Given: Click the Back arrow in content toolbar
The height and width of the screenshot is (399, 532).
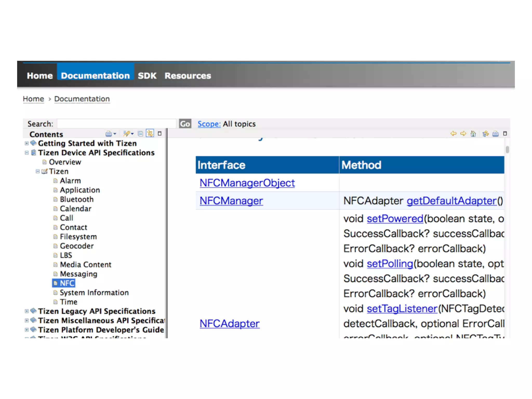Looking at the screenshot, I should (x=453, y=134).
